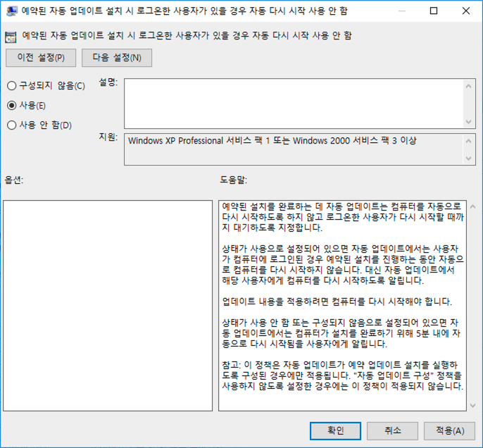Click inside the 설명 comment text box
The width and height of the screenshot is (483, 448).
pos(294,104)
